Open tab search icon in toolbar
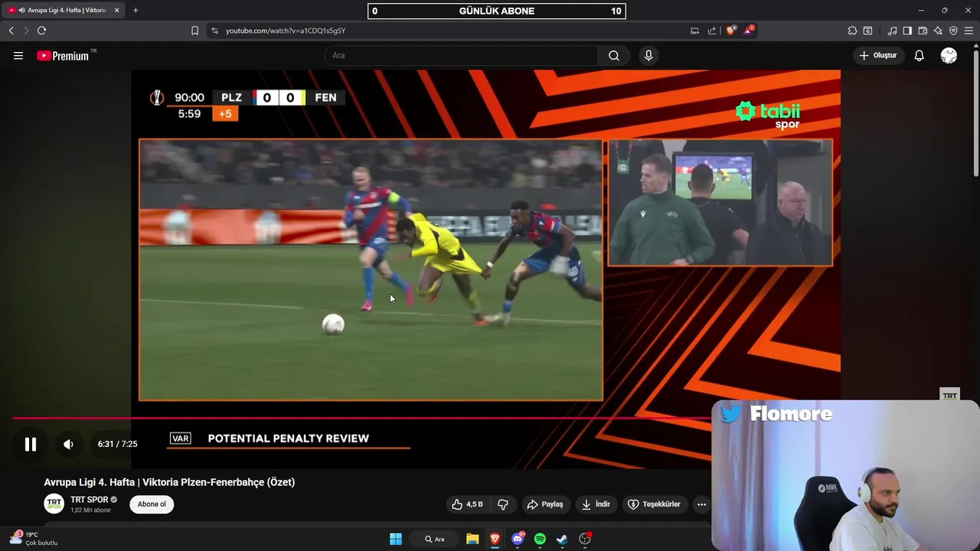 pyautogui.click(x=867, y=31)
